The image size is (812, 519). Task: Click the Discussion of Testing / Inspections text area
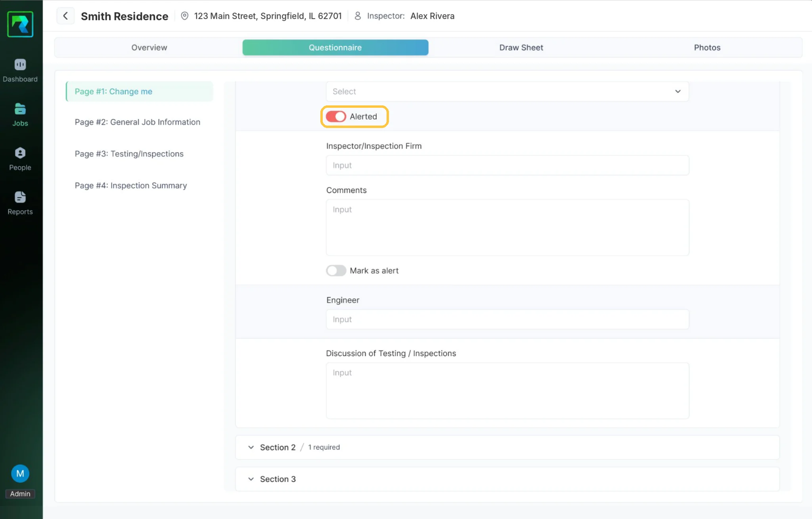tap(507, 391)
